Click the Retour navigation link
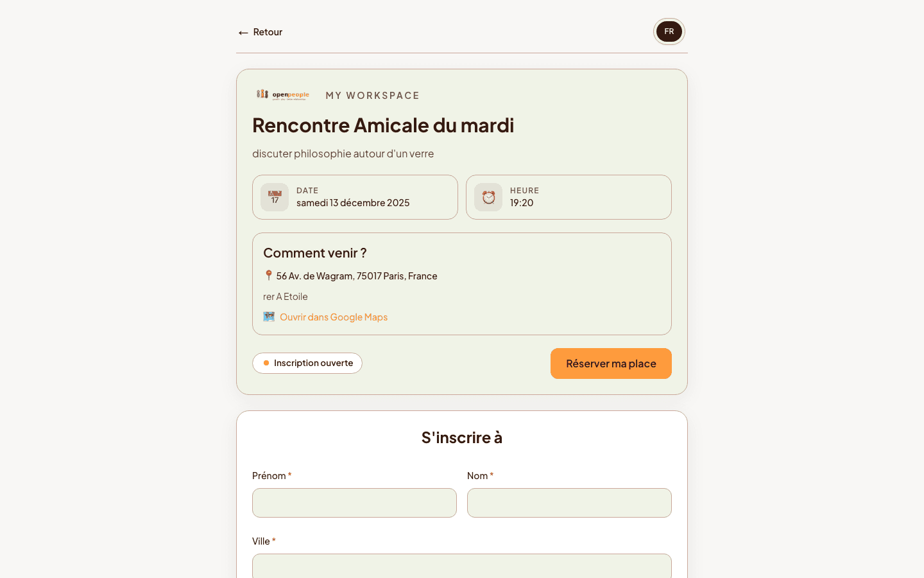This screenshot has width=924, height=578. tap(260, 31)
